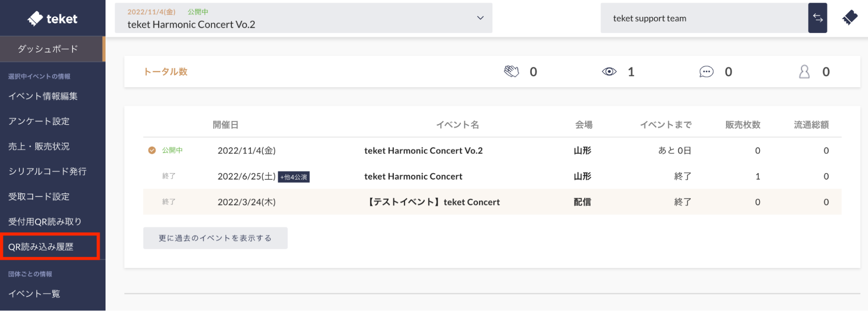Click the ticket icon in top-right corner
This screenshot has width=868, height=311.
850,18
